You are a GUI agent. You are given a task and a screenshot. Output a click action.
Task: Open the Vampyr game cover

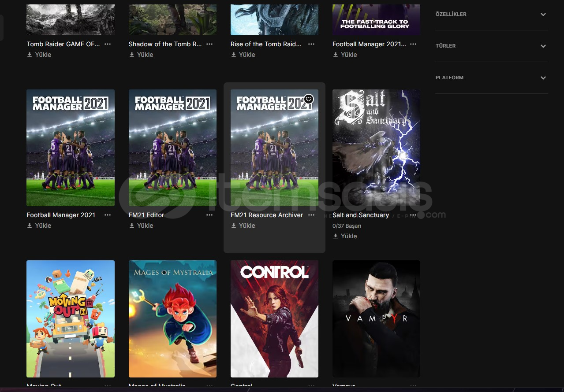[376, 318]
